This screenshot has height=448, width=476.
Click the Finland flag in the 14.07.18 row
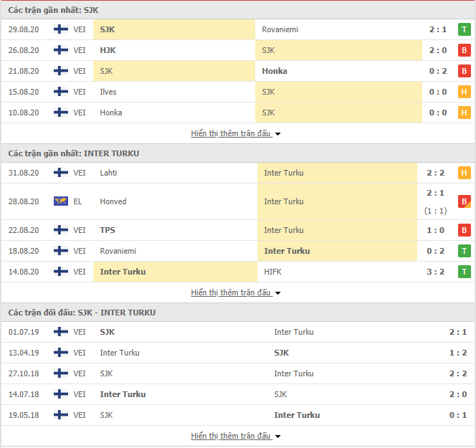click(61, 394)
